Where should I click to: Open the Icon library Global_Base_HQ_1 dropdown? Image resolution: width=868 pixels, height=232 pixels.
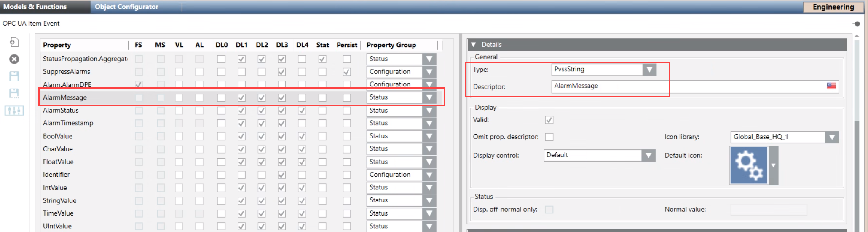(x=831, y=137)
